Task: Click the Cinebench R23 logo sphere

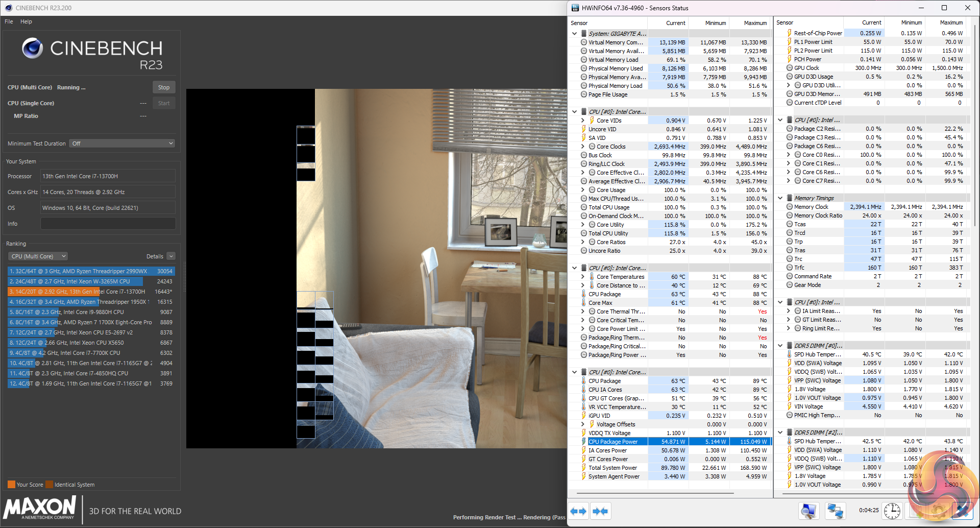Action: point(33,49)
